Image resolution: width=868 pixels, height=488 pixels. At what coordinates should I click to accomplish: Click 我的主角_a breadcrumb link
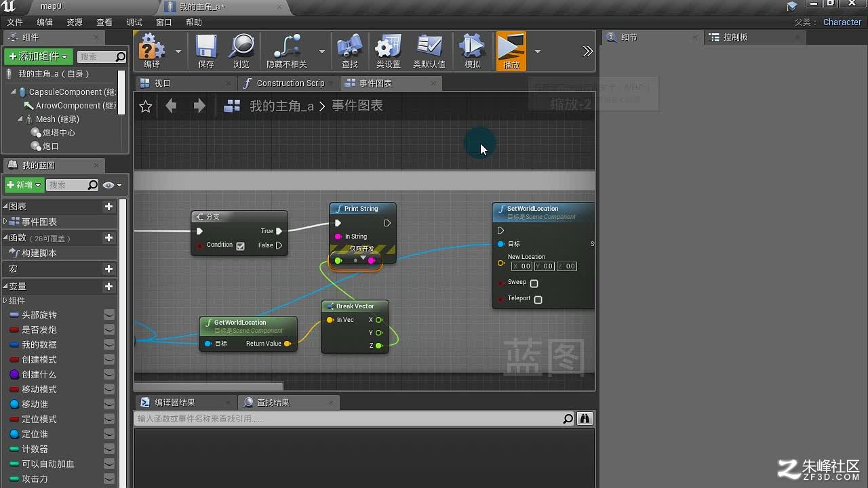point(281,106)
